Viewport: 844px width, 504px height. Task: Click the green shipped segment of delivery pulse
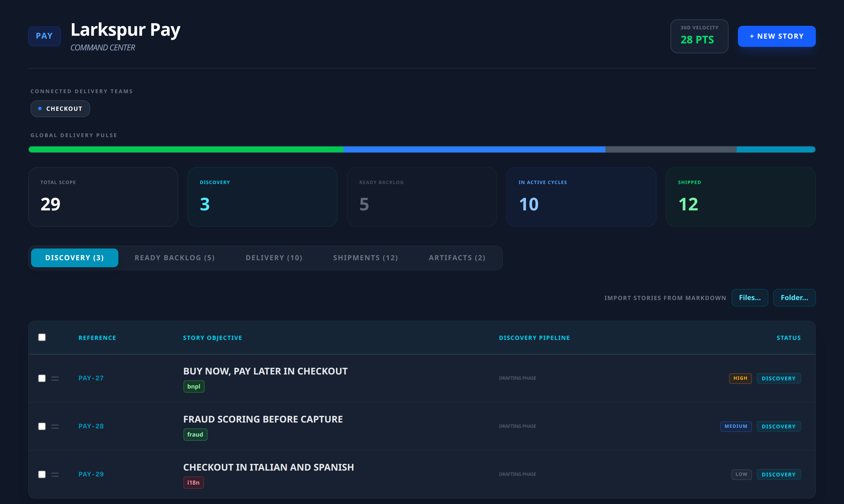[186, 149]
